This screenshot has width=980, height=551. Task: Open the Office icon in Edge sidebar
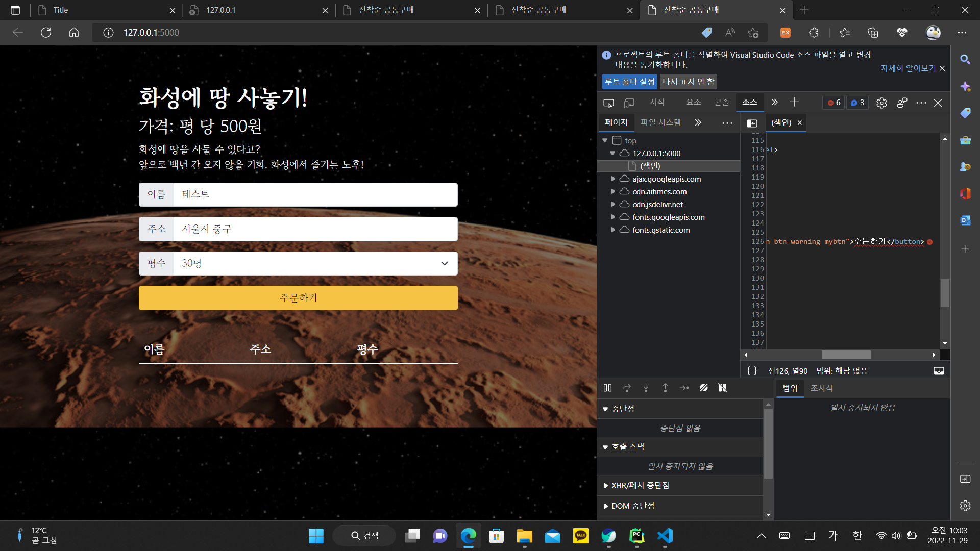pos(965,193)
